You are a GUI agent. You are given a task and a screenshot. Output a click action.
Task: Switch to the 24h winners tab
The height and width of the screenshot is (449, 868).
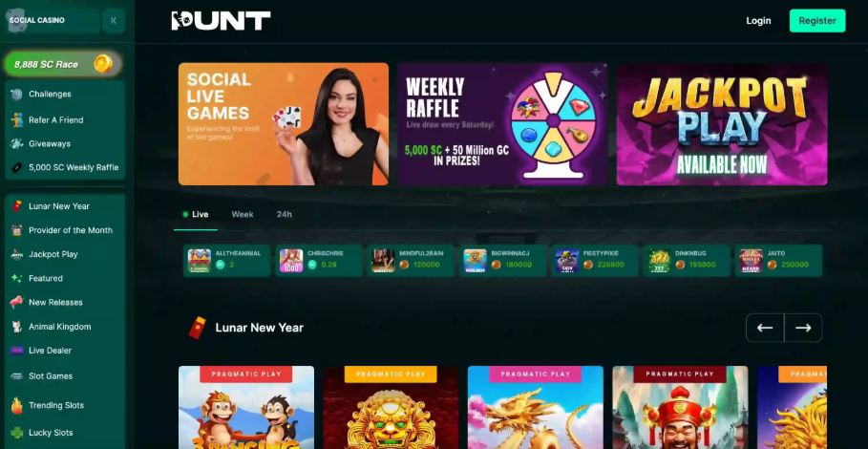pos(284,214)
